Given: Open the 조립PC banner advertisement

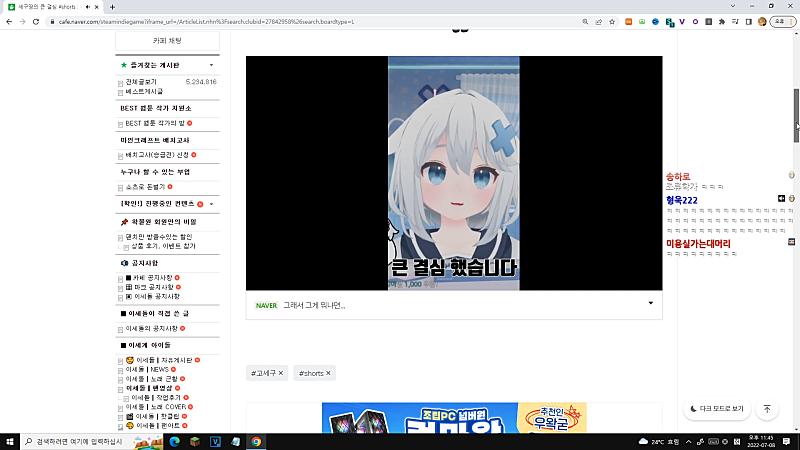Looking at the screenshot, I should (454, 418).
